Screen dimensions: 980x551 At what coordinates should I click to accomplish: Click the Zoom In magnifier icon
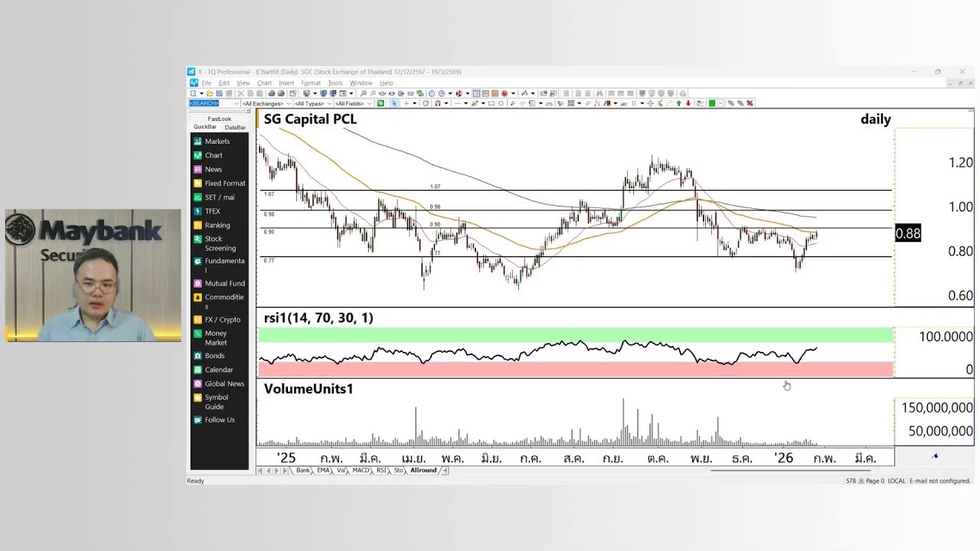click(x=364, y=93)
